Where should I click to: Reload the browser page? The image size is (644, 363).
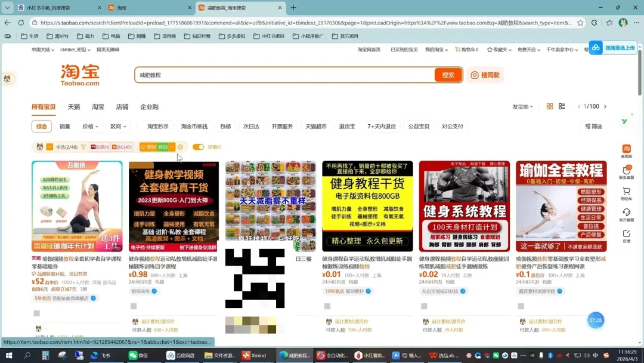pyautogui.click(x=21, y=23)
